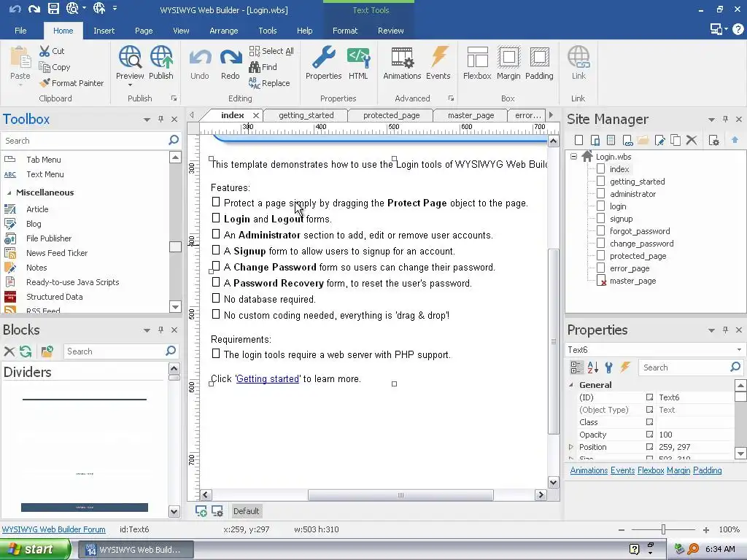Click the zoom out minus button

622,529
